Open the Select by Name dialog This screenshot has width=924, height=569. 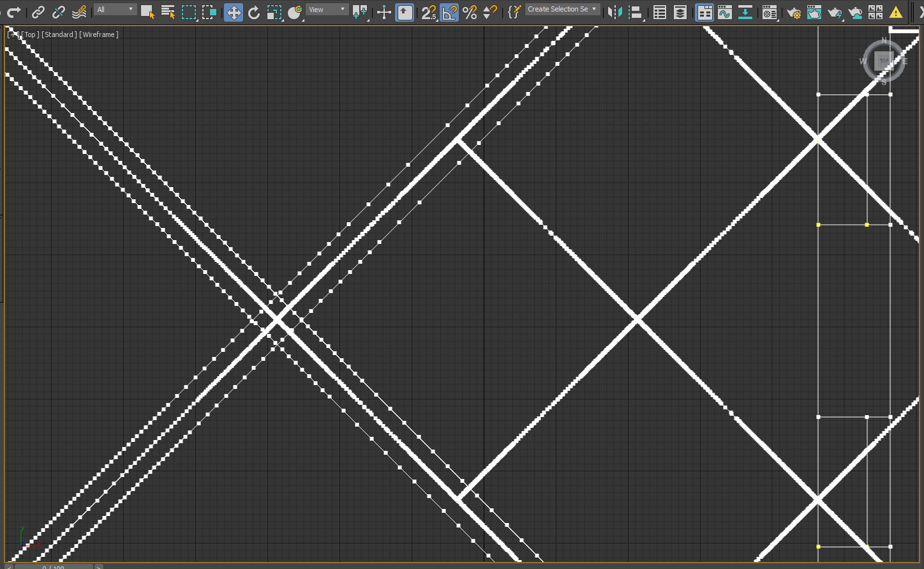tap(168, 11)
